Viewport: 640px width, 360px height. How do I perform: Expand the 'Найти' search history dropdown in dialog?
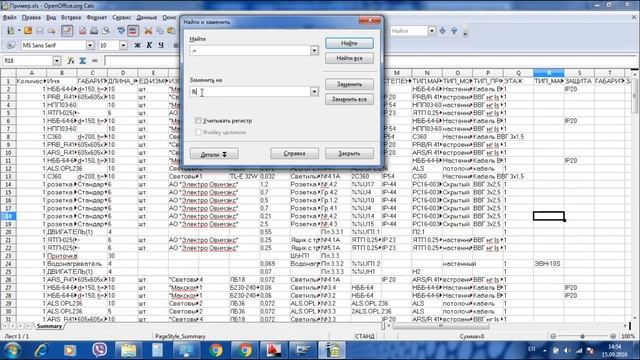point(314,51)
